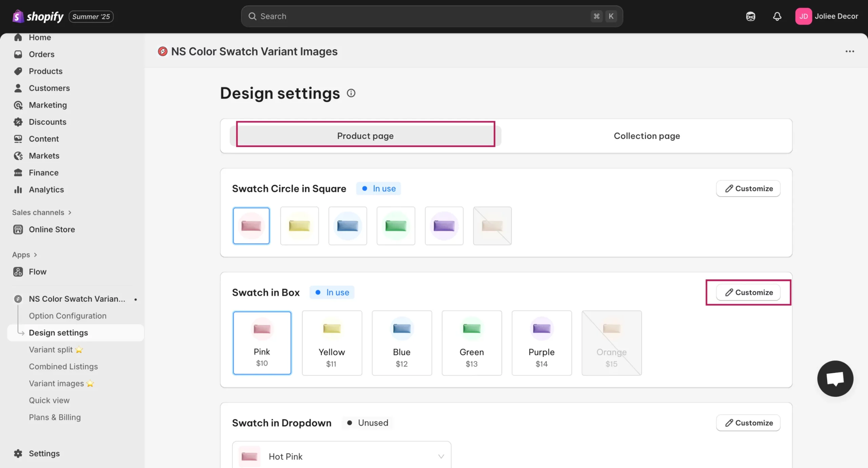Select the Blue $12 box swatch
This screenshot has height=468, width=868.
[402, 343]
